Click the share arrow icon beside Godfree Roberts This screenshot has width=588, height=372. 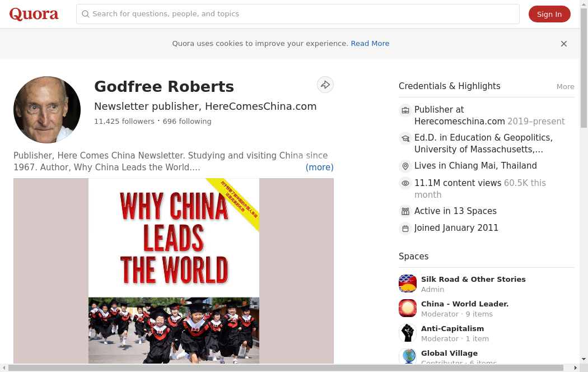click(325, 85)
